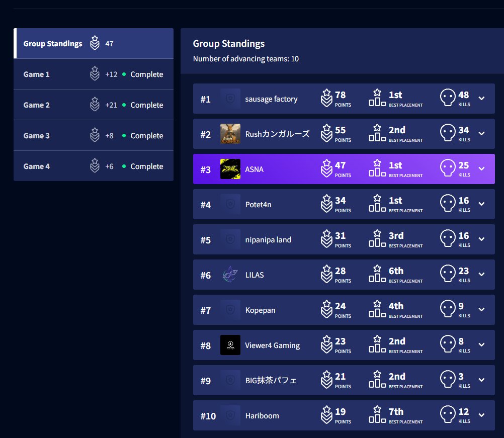The width and height of the screenshot is (504, 438).
Task: Expand sausage factory team details chevron
Action: tap(481, 99)
